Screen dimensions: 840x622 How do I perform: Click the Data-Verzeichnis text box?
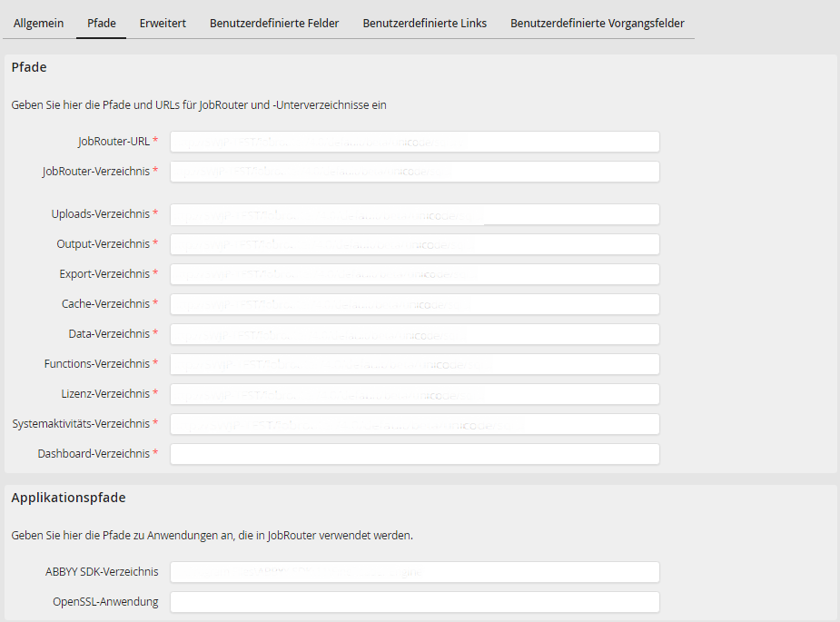(414, 334)
